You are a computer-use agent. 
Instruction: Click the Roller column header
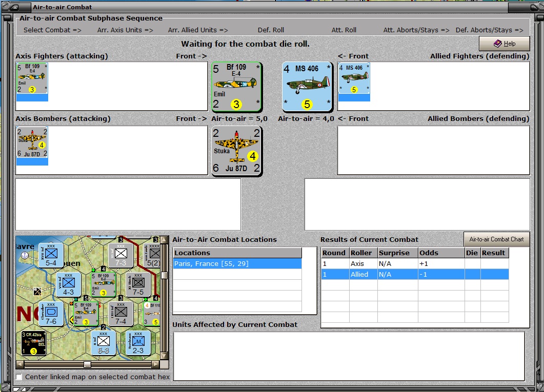pyautogui.click(x=363, y=253)
